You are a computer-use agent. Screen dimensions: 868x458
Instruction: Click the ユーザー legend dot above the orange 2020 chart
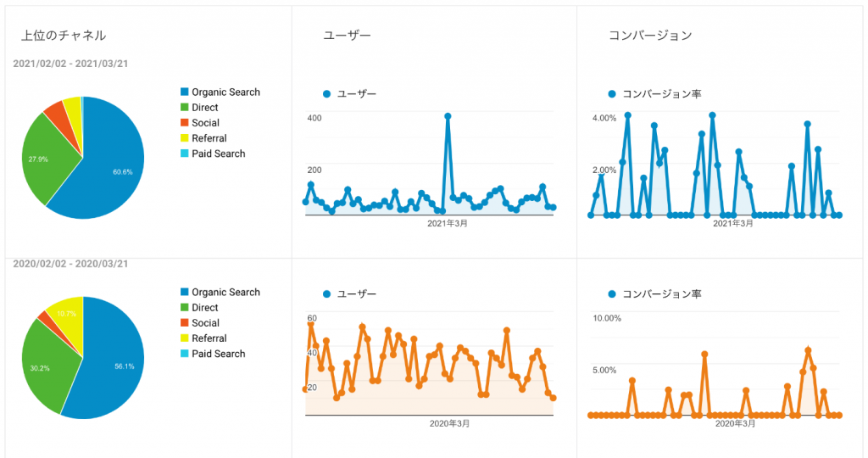coord(327,293)
